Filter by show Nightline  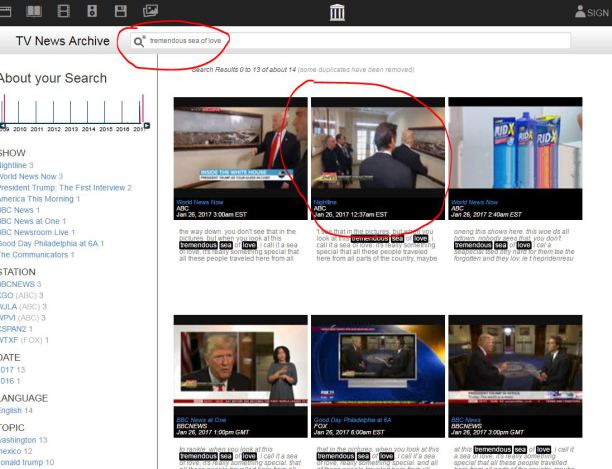pyautogui.click(x=13, y=165)
